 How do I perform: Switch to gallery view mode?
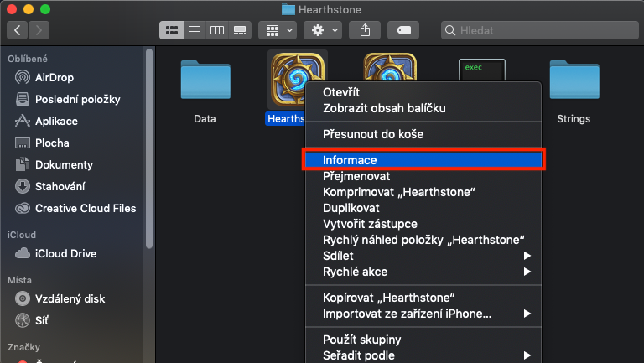(240, 30)
